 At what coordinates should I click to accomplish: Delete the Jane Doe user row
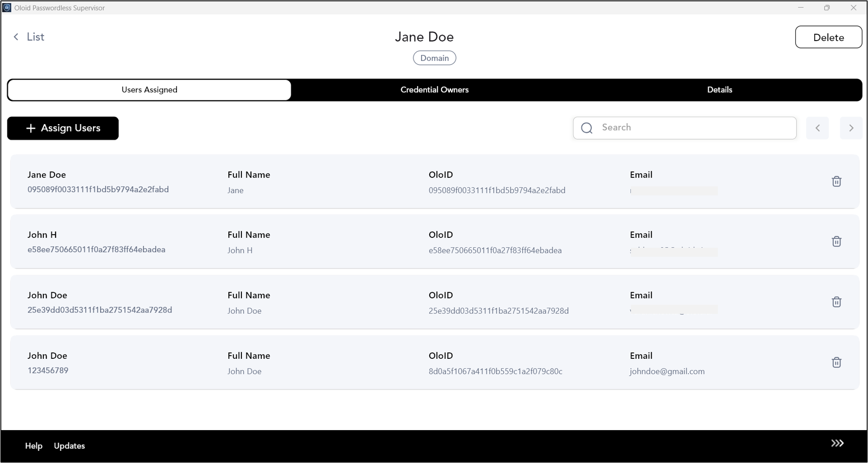[x=836, y=182]
